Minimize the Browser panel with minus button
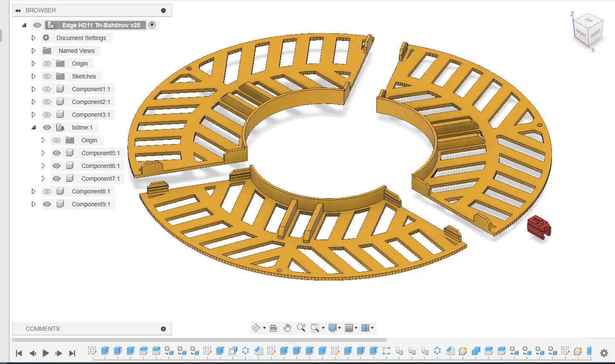This screenshot has width=615, height=364. 163,10
